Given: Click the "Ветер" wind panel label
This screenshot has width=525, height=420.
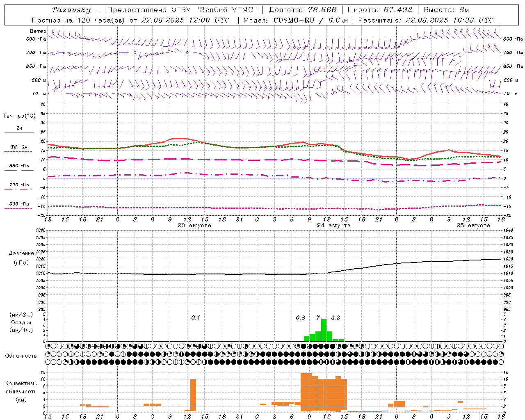Looking at the screenshot, I should 38,31.
